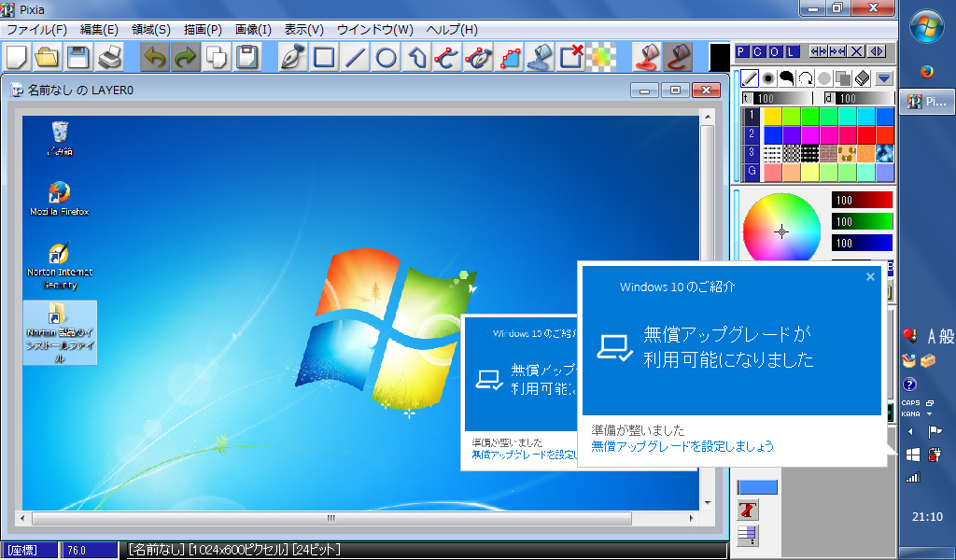
Task: Open the 領域(S) menu
Action: coord(150,29)
